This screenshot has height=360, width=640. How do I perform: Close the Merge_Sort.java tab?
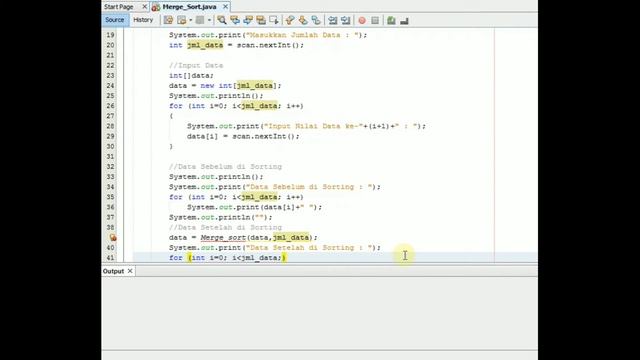(225, 7)
